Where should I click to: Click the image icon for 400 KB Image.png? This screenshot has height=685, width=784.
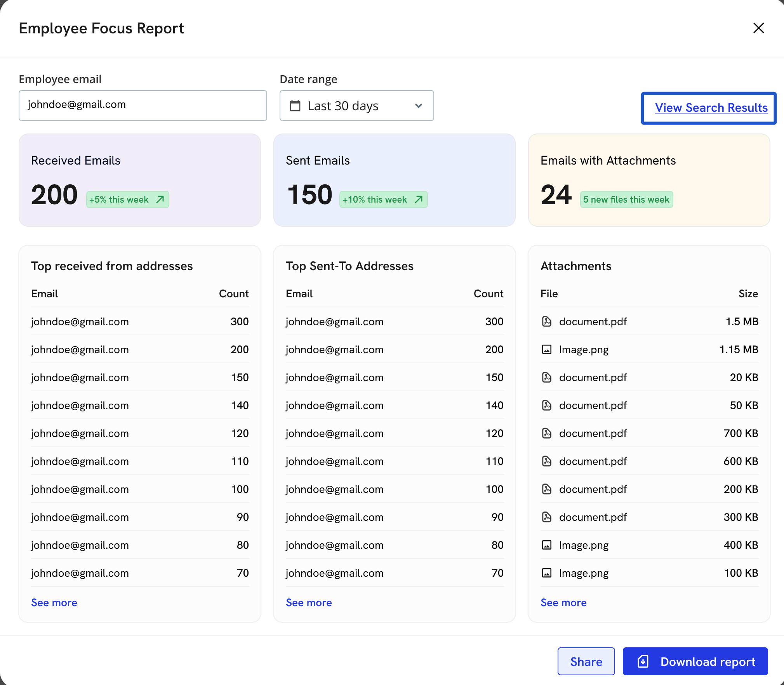546,545
